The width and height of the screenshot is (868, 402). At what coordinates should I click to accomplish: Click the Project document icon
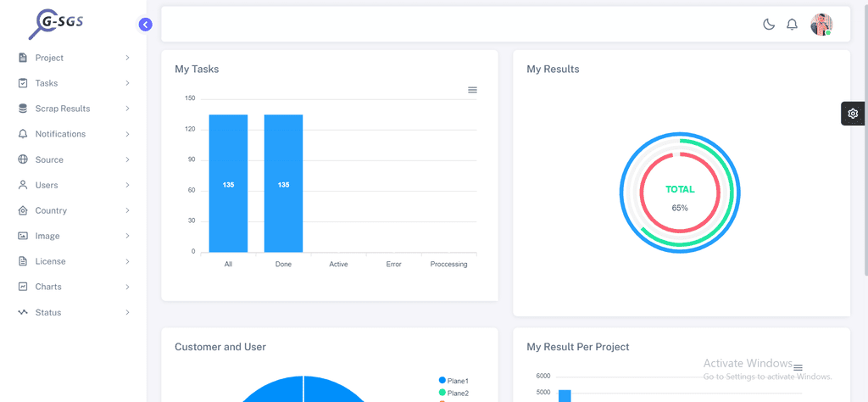point(23,58)
